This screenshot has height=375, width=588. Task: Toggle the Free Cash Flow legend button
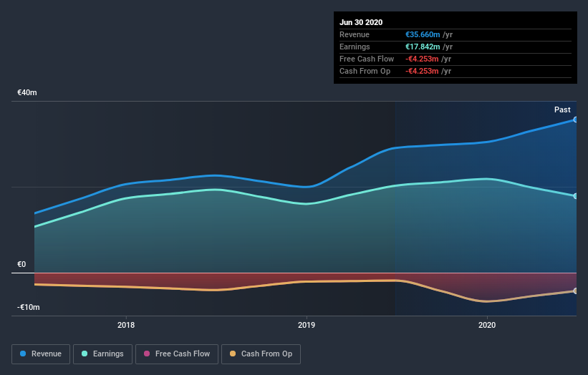tap(177, 354)
